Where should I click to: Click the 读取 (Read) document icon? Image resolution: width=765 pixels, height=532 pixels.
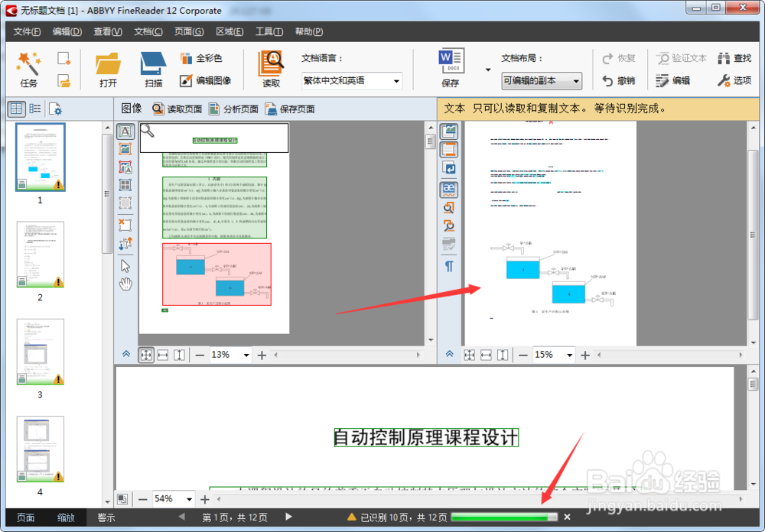(272, 70)
